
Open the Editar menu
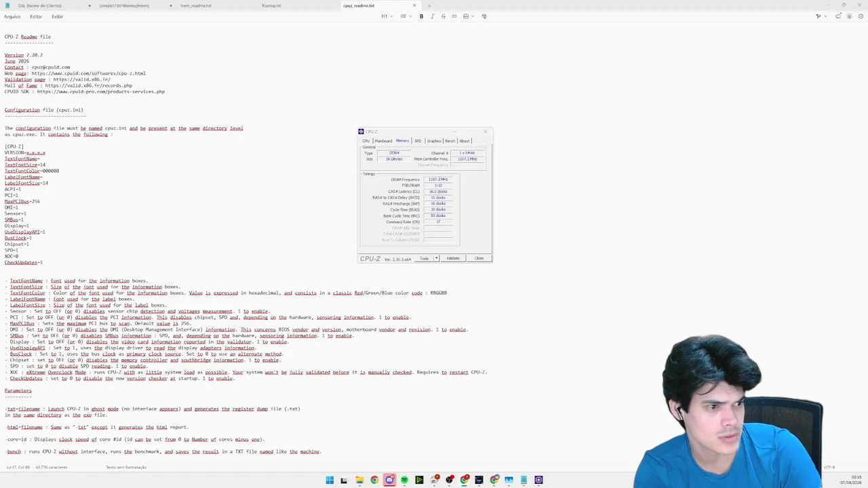(x=36, y=16)
